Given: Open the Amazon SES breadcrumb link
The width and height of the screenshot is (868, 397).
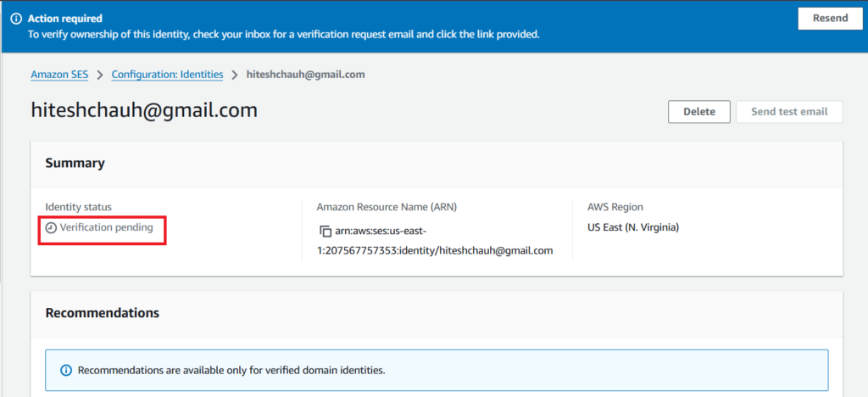Looking at the screenshot, I should coord(59,75).
